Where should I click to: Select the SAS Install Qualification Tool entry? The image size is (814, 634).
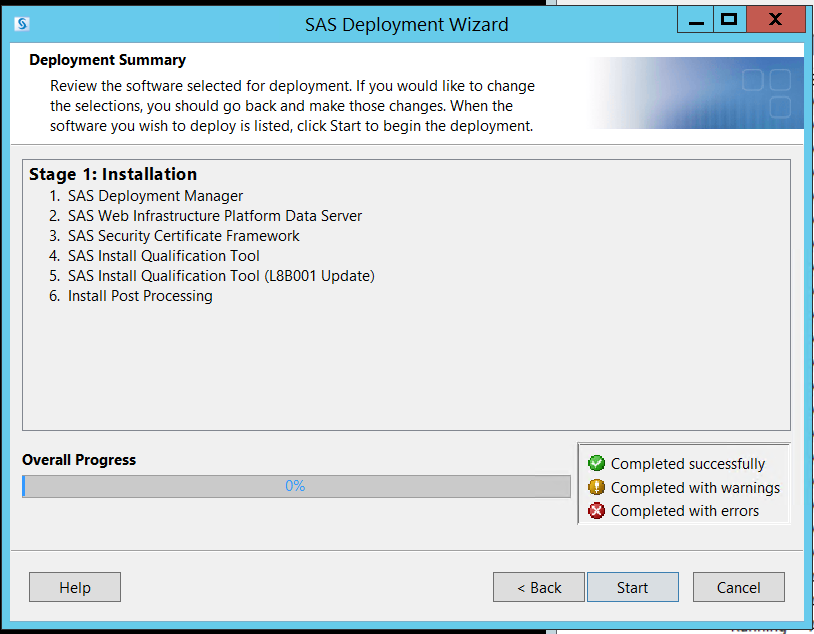(x=163, y=256)
